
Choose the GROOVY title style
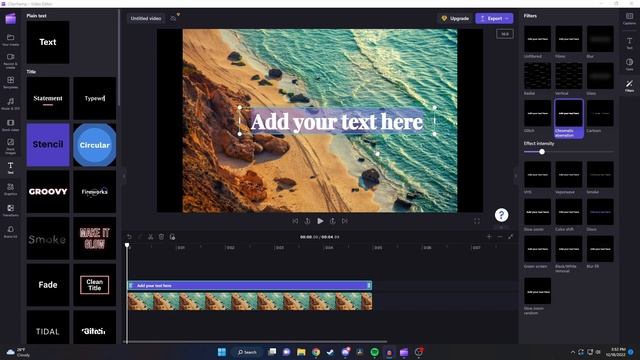click(x=48, y=191)
